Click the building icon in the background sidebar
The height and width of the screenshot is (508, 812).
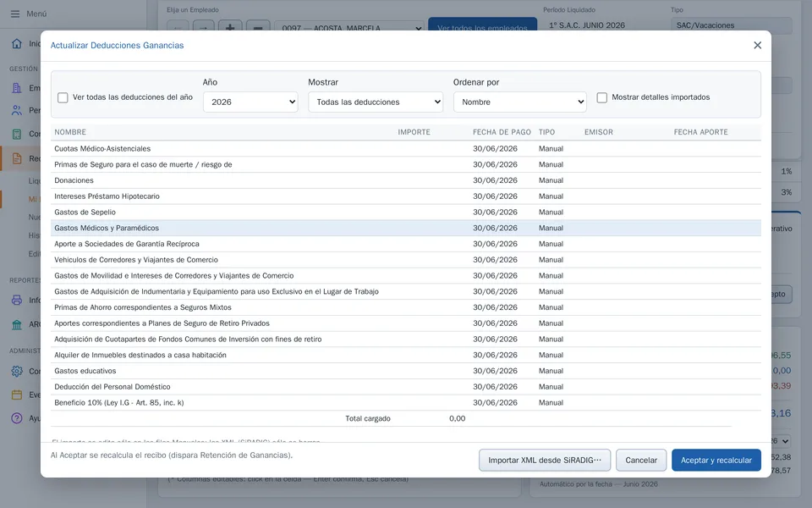[x=17, y=87]
